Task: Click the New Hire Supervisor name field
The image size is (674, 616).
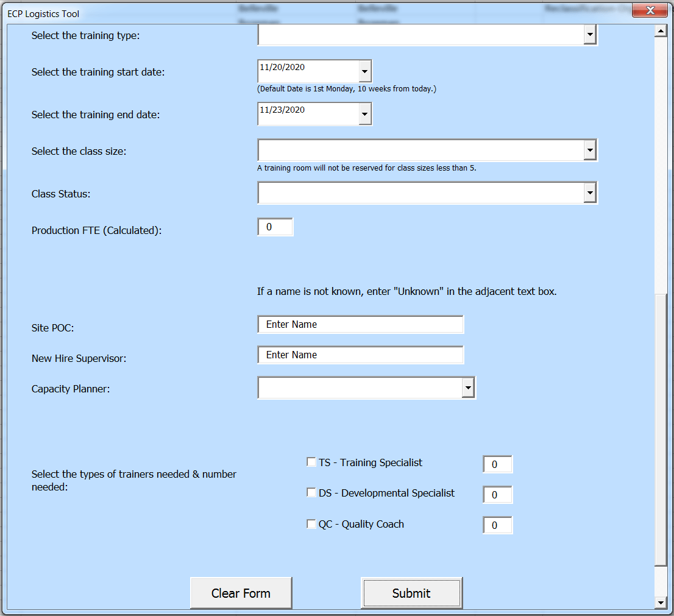Action: 360,355
